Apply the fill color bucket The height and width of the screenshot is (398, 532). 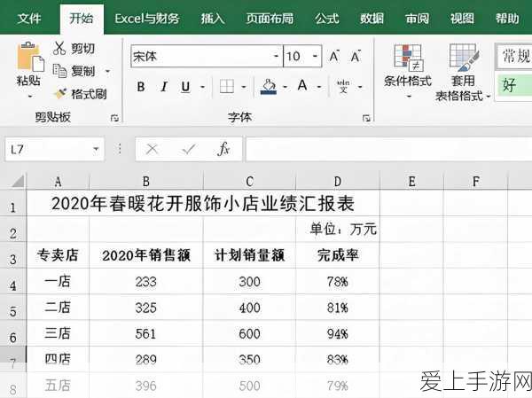[269, 87]
